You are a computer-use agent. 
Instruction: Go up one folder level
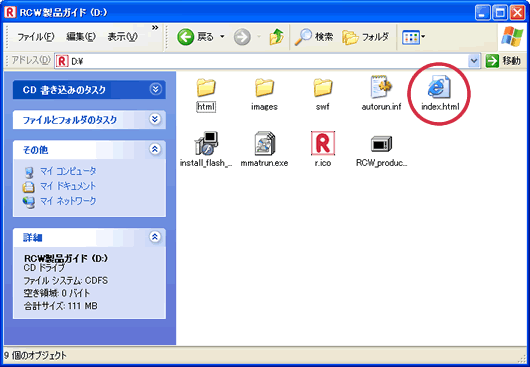tap(276, 36)
